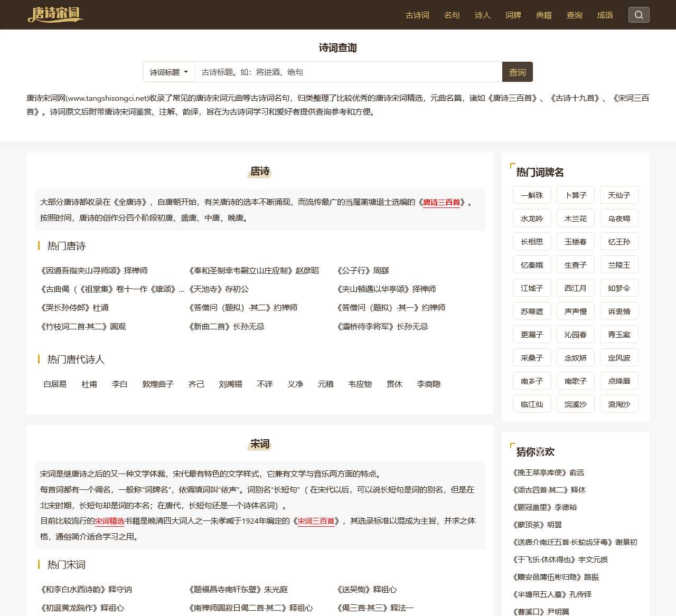Open the 古诗词 menu item
Screen dimensions: 676x616
tap(417, 16)
